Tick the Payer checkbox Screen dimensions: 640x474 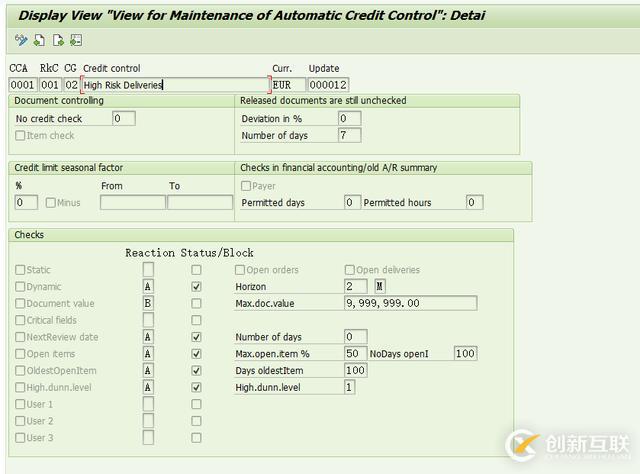coord(246,186)
